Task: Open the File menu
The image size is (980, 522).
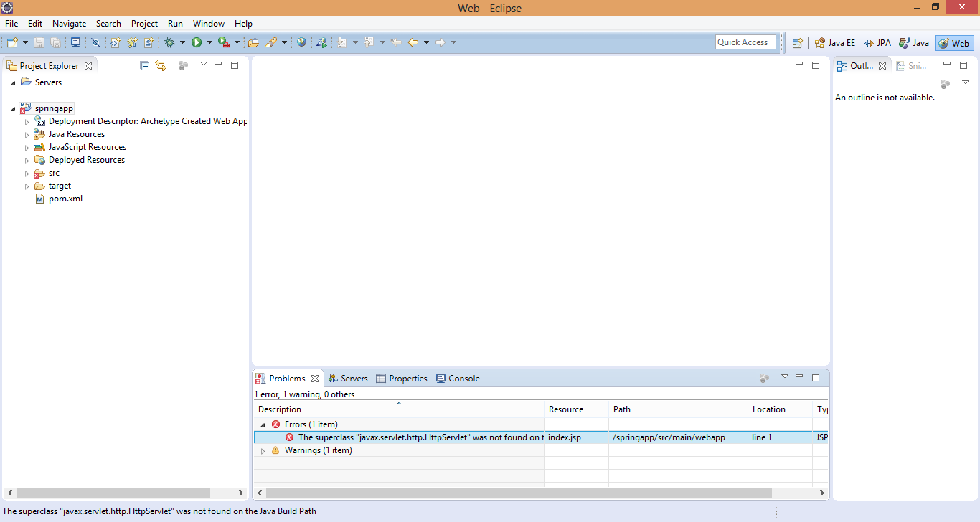Action: click(11, 24)
